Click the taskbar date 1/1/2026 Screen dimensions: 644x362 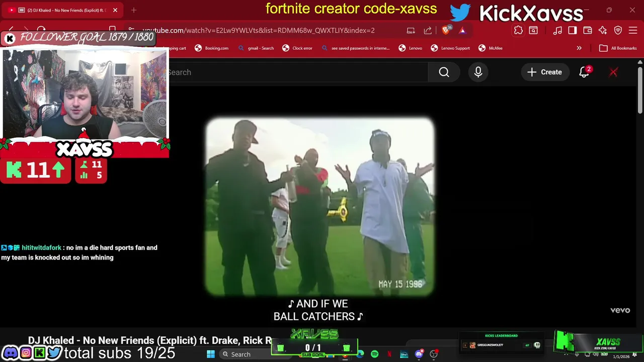coord(621,356)
